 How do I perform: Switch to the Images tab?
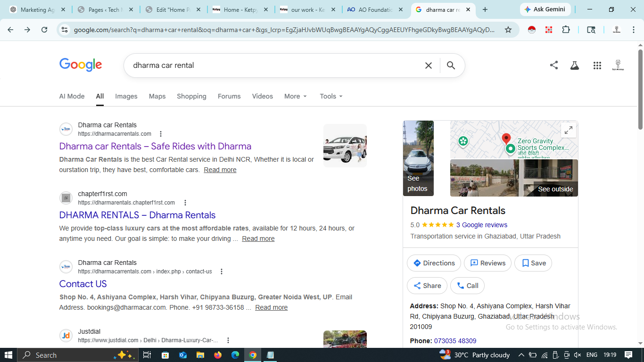point(126,96)
